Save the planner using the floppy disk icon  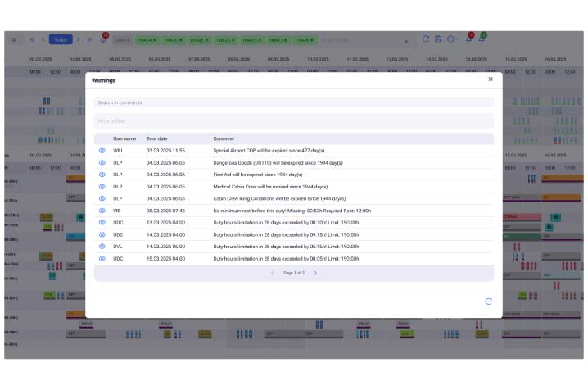tap(438, 39)
